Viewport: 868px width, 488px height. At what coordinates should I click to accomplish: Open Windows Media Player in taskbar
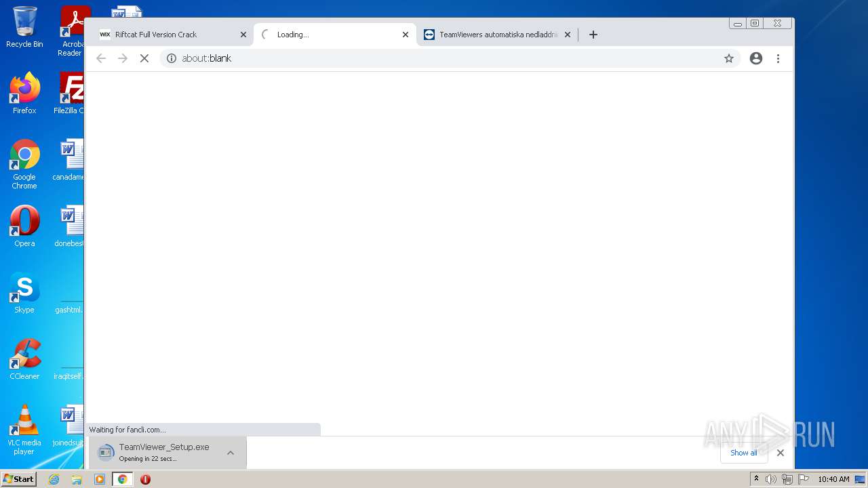100,479
